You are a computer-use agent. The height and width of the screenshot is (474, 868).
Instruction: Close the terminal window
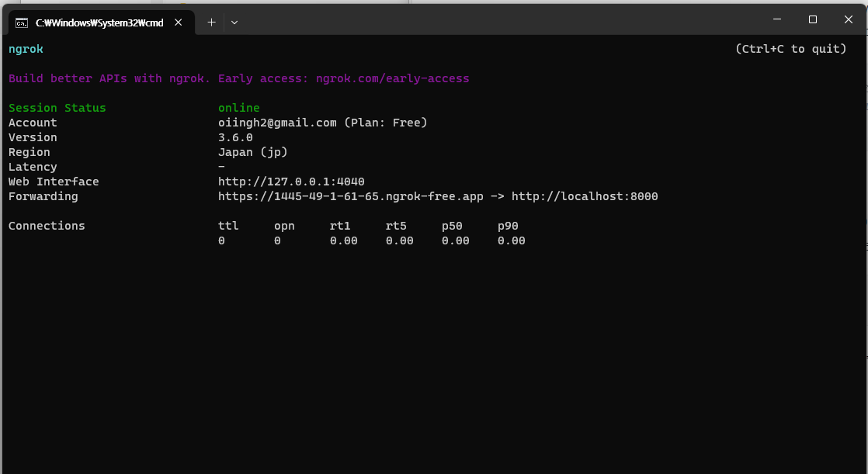(848, 19)
